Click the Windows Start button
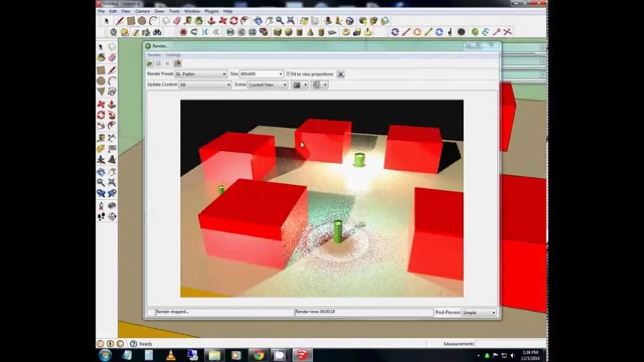 click(105, 355)
